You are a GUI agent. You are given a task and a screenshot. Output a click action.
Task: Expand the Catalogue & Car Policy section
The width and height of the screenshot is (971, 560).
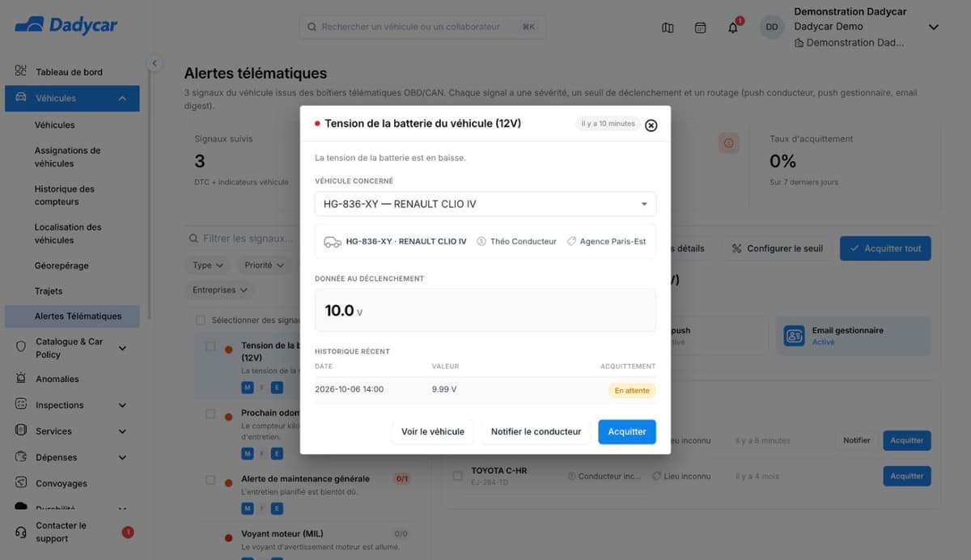coord(122,348)
